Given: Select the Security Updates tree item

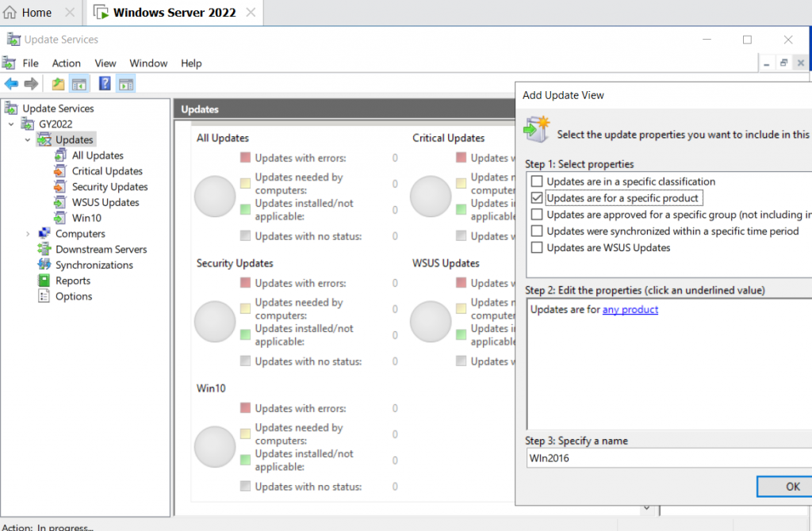Looking at the screenshot, I should 109,186.
